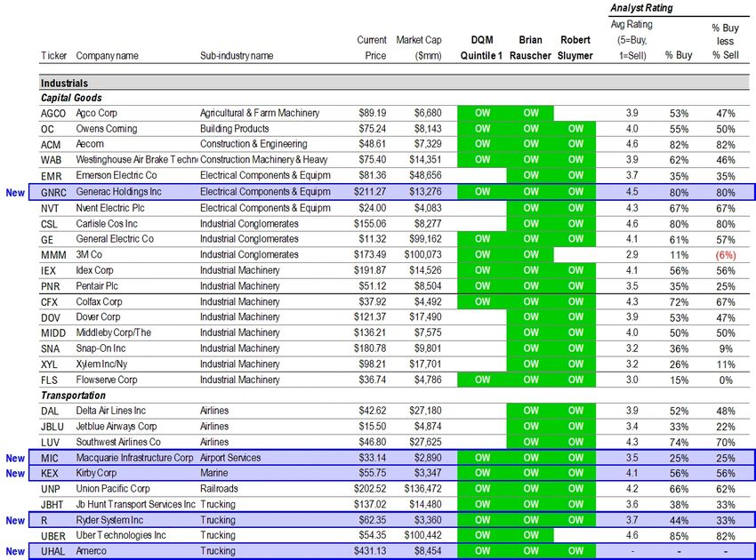Click Jetblue Airways Corp's market cap $4,874

pos(428,427)
